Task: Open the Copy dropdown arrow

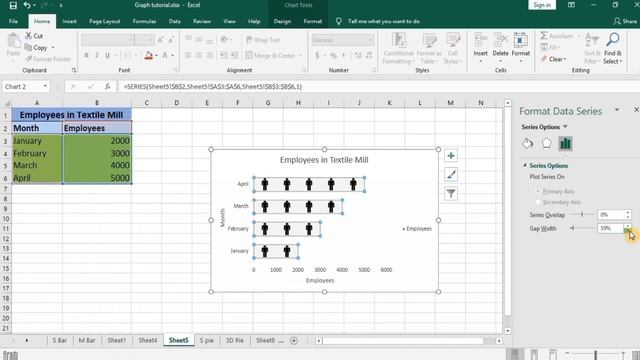Action: (x=53, y=48)
